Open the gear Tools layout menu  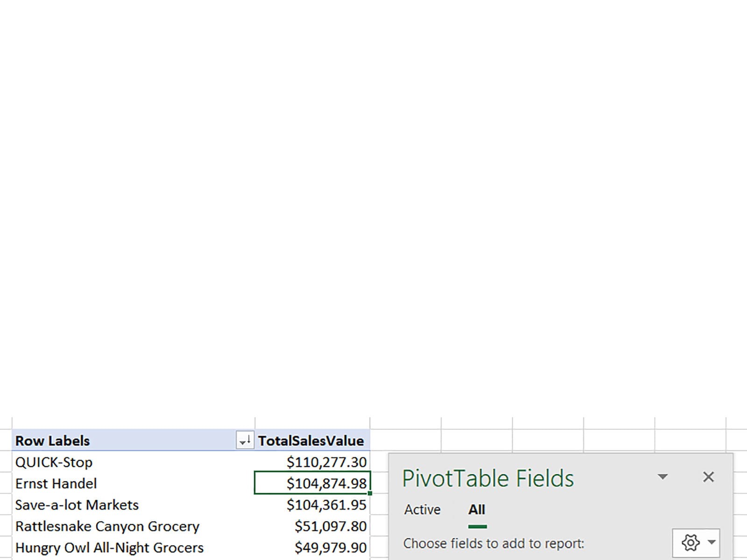point(696,542)
